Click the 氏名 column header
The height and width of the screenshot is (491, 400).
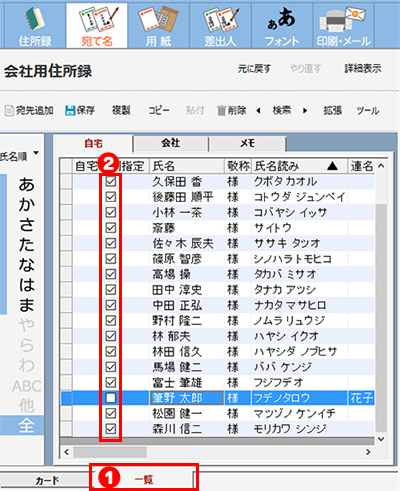click(187, 166)
